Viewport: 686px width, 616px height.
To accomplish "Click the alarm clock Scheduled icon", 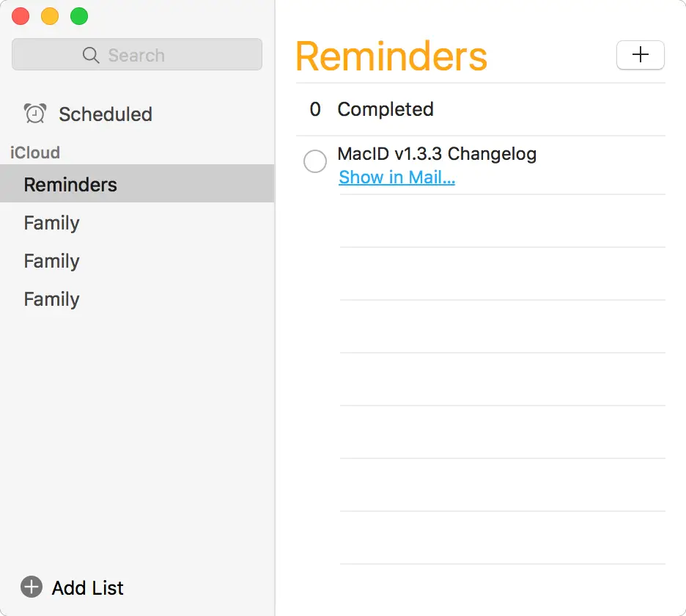I will 35,114.
